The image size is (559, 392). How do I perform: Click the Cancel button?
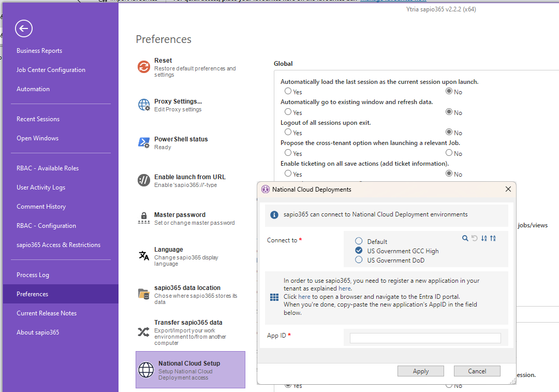(x=477, y=371)
